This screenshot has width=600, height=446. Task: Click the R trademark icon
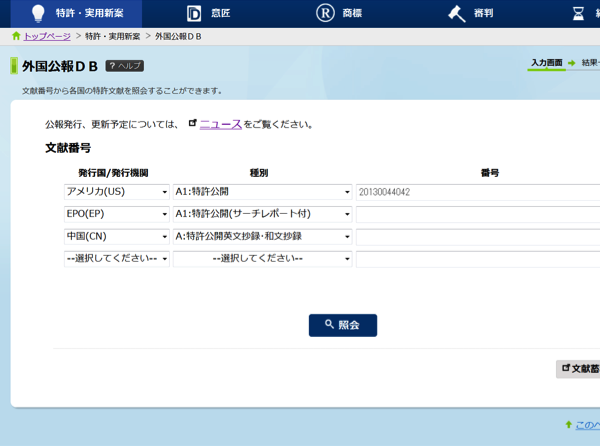click(325, 13)
